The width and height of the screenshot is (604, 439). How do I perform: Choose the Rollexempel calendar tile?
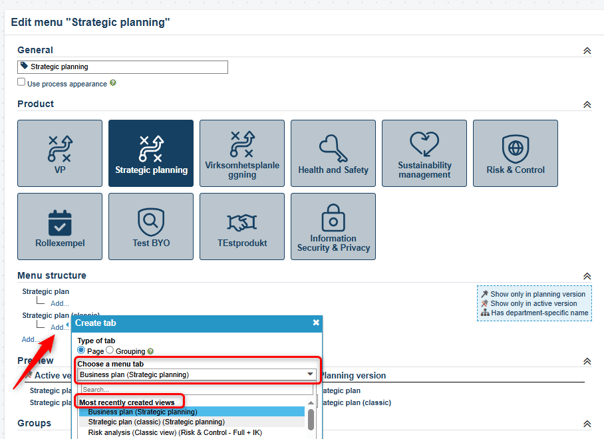pyautogui.click(x=60, y=226)
